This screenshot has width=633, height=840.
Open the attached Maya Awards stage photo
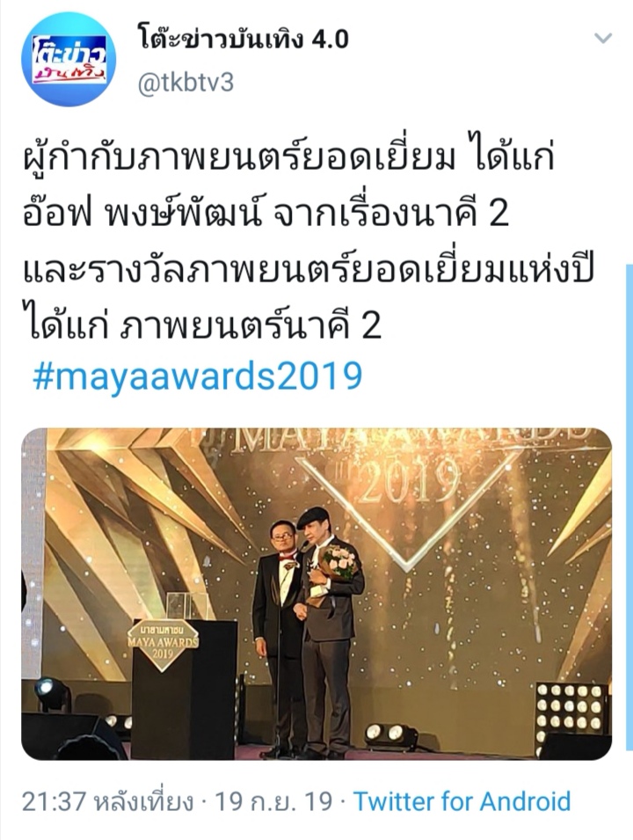pos(316,594)
